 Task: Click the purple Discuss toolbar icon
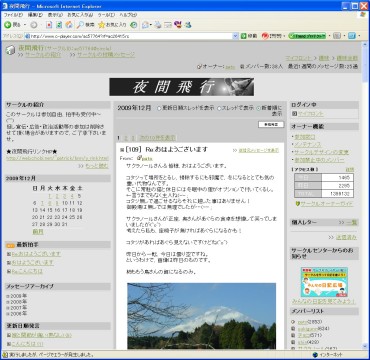[178, 25]
